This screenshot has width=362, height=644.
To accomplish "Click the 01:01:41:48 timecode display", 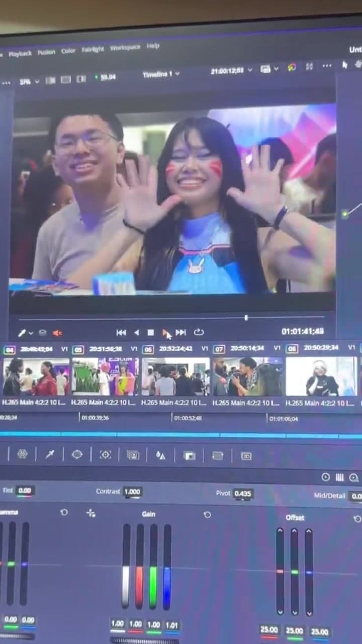I will point(302,332).
